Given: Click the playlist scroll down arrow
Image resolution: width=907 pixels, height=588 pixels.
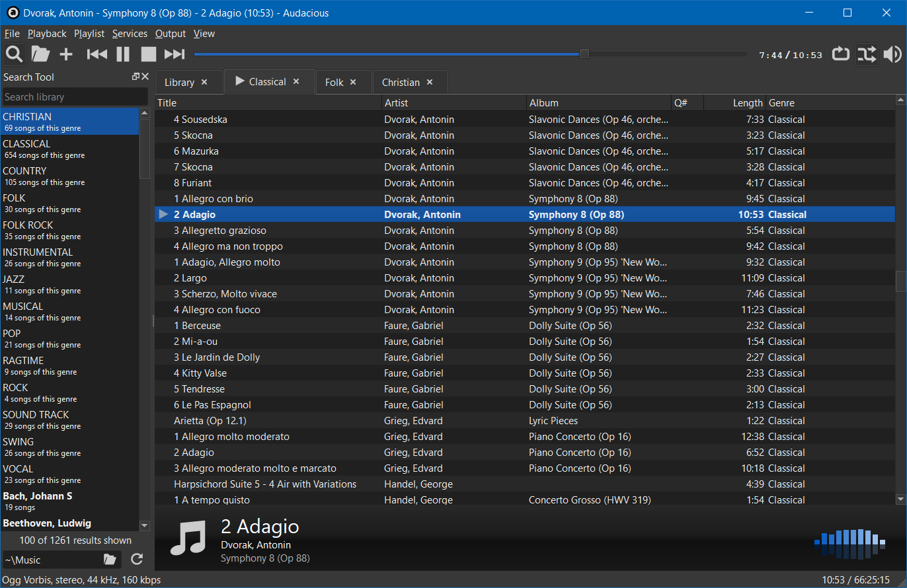Looking at the screenshot, I should (900, 499).
